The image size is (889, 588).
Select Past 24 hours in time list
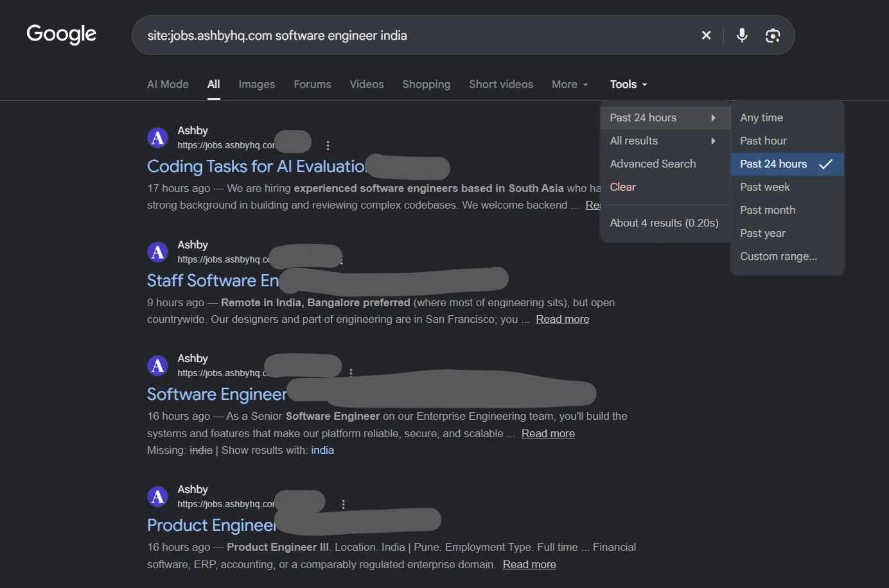787,164
